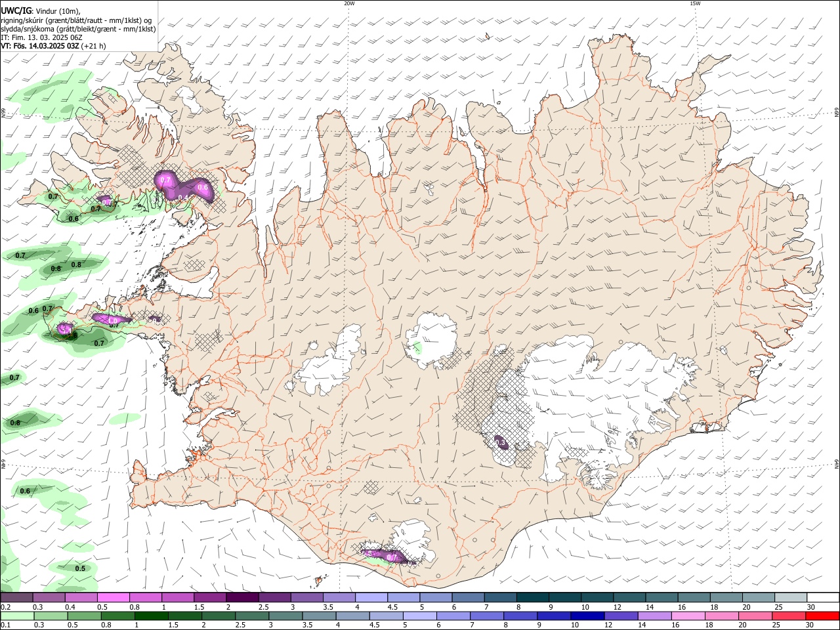Click the '20W' longitude label at the top
This screenshot has width=840, height=630.
[x=349, y=3]
